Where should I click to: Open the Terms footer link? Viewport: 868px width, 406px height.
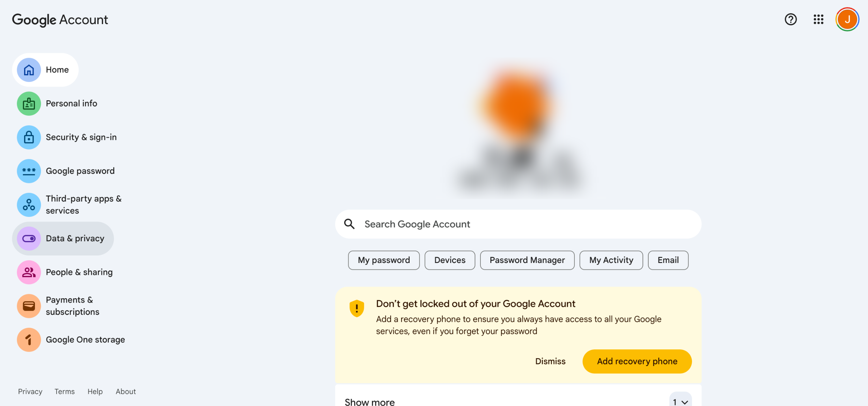[x=64, y=391]
